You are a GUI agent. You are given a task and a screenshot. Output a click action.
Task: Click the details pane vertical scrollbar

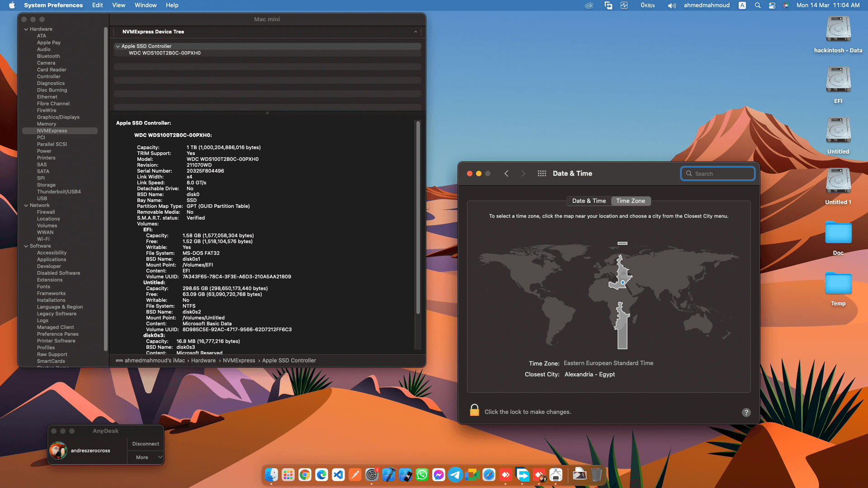(x=418, y=217)
